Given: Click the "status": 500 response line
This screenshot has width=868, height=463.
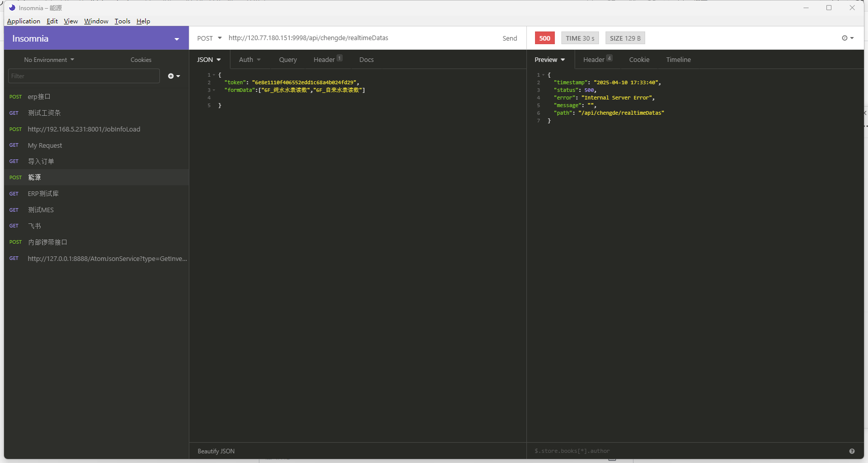Looking at the screenshot, I should pyautogui.click(x=575, y=90).
